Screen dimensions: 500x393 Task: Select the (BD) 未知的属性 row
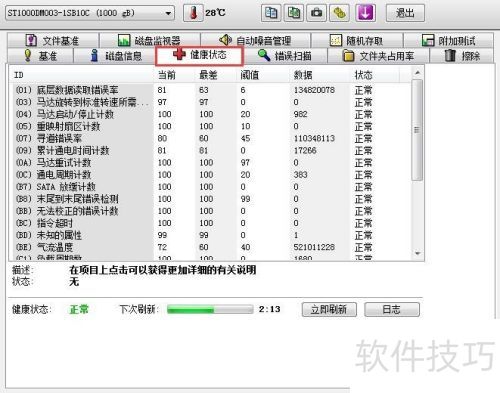click(x=211, y=235)
